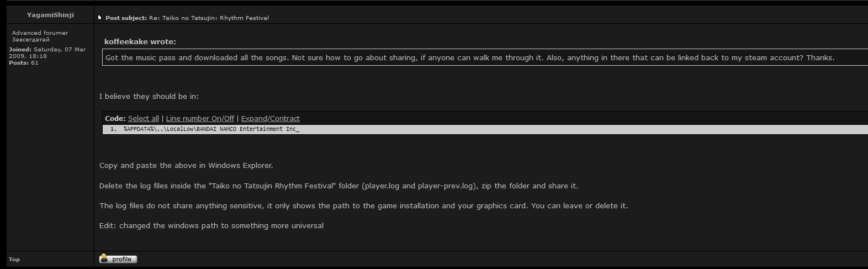Viewport: 868px width, 269px height.
Task: Open YagamiShinji's username link
Action: [50, 15]
